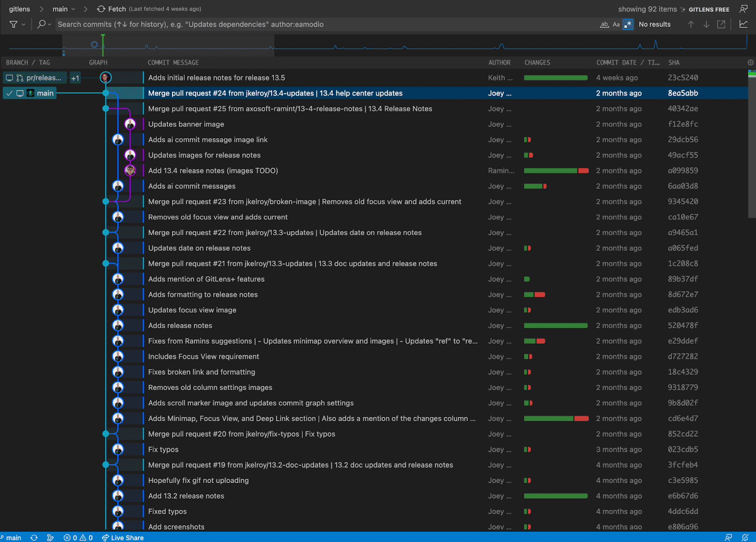Toggle match whole word search option

pyautogui.click(x=604, y=24)
